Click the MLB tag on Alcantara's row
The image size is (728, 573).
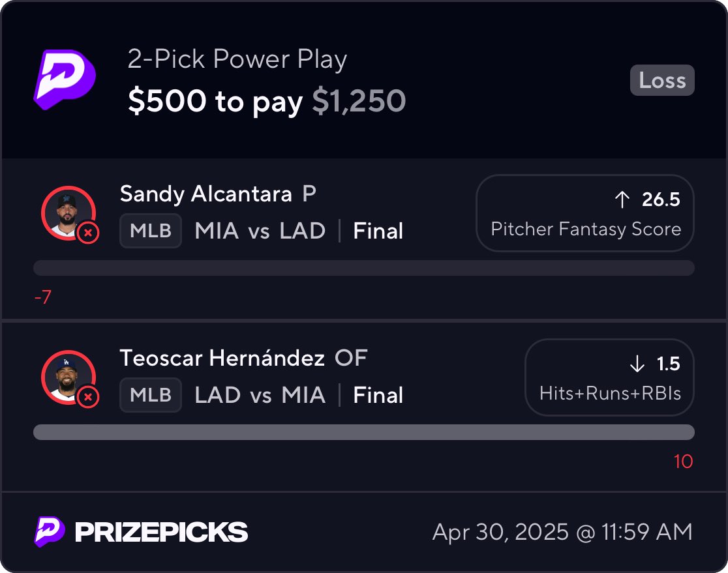click(151, 231)
